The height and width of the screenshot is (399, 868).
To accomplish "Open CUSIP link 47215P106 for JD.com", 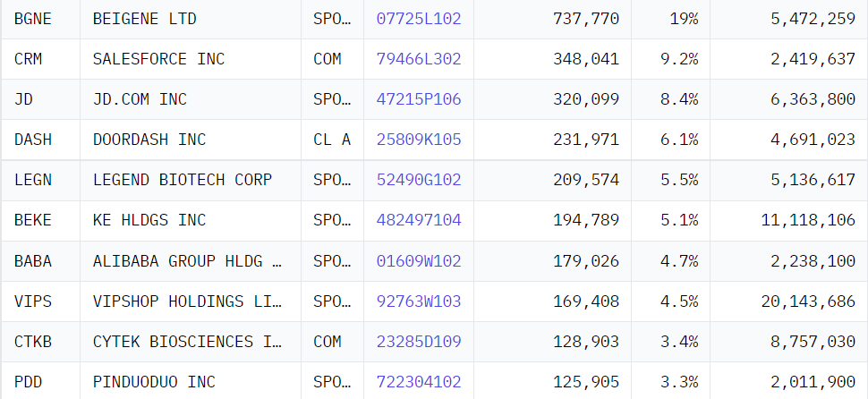I will pos(419,99).
